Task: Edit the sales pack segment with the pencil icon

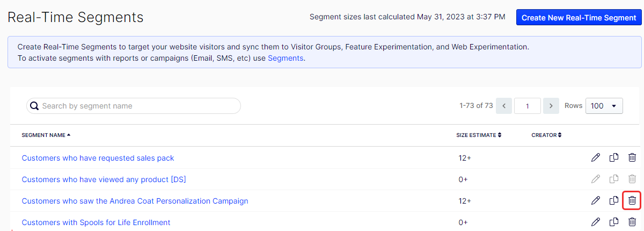Action: [x=595, y=158]
